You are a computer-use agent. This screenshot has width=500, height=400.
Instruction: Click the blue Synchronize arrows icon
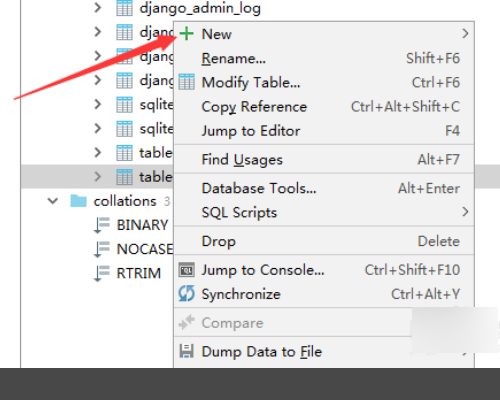click(186, 294)
